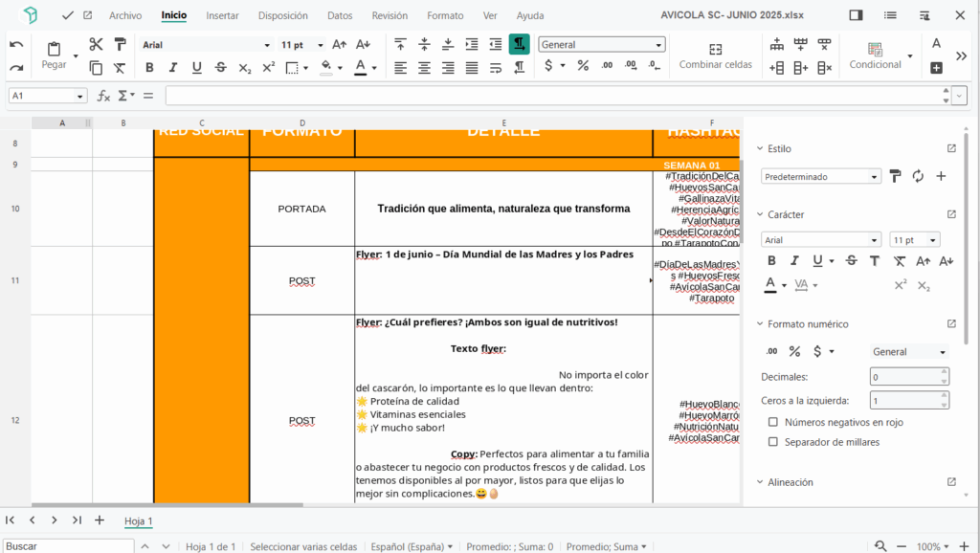Click the background fill color bucket
Viewport: 980px width, 553px height.
tap(327, 68)
